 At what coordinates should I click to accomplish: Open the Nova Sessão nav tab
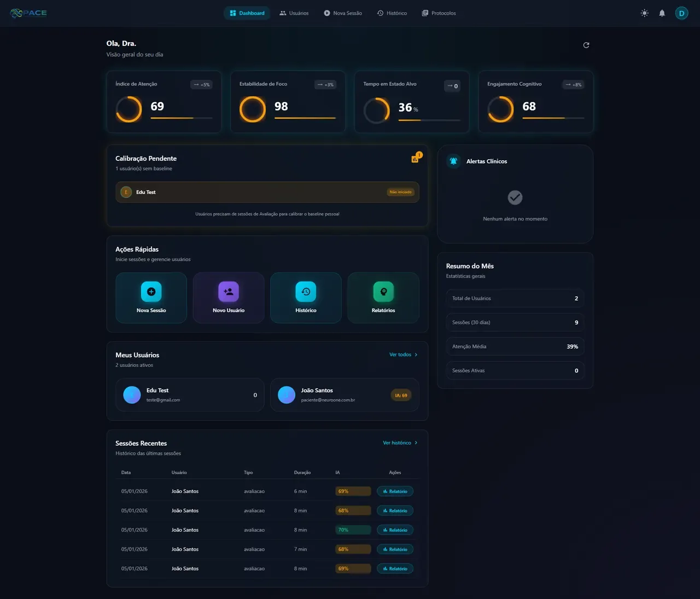tap(342, 13)
